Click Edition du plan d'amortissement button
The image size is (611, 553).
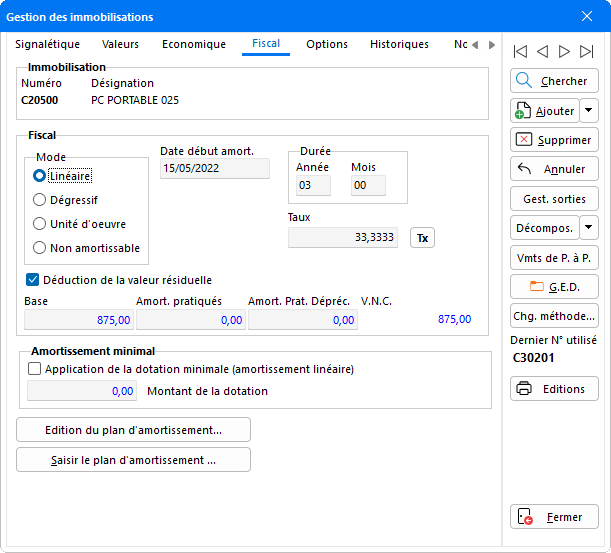tap(134, 430)
